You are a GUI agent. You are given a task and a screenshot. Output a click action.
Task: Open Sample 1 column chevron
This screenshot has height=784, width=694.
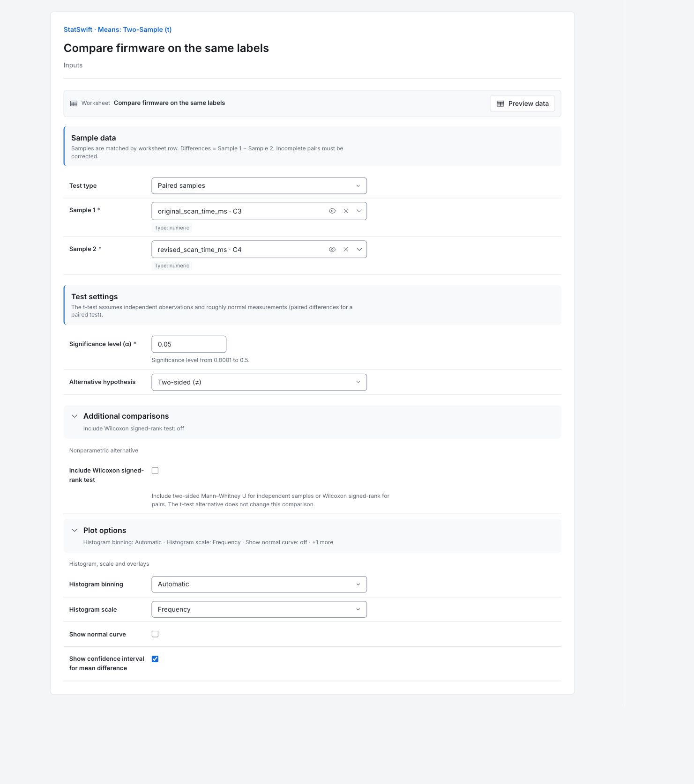coord(359,211)
